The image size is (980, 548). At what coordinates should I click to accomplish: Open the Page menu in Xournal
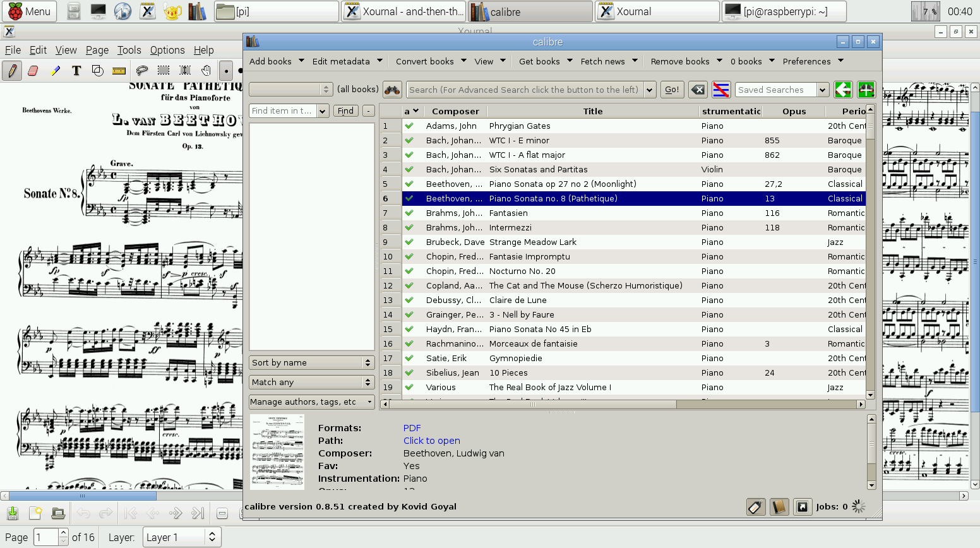click(97, 50)
